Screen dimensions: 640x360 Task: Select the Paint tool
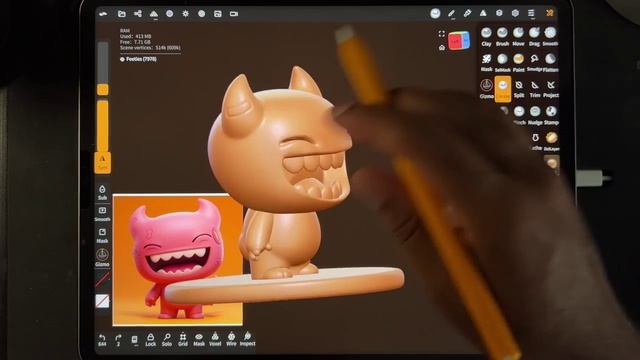518,62
